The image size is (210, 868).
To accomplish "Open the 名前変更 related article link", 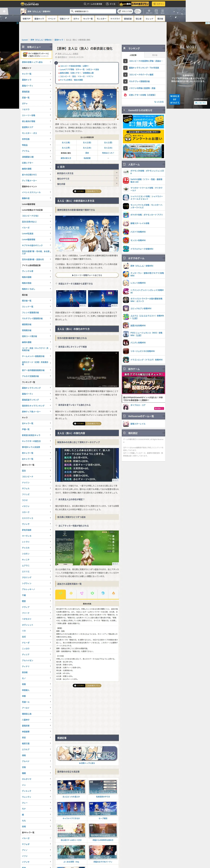I will (87, 158).
